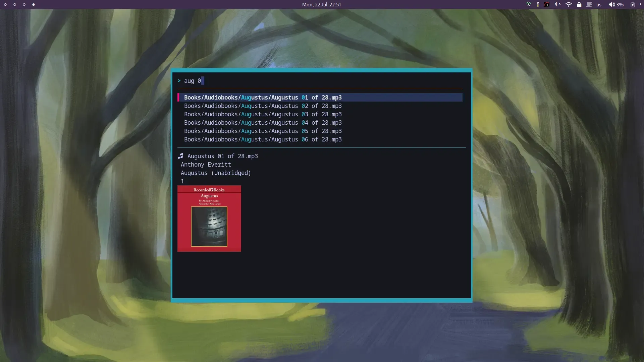Choose Augustus 02 of 28.mp3 result
The width and height of the screenshot is (644, 362).
263,106
